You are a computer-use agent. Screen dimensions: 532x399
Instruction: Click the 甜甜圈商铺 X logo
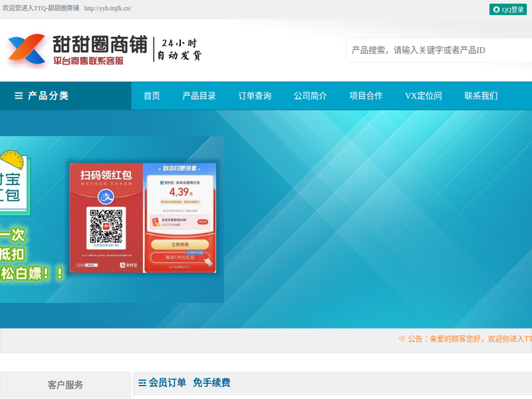click(x=27, y=49)
